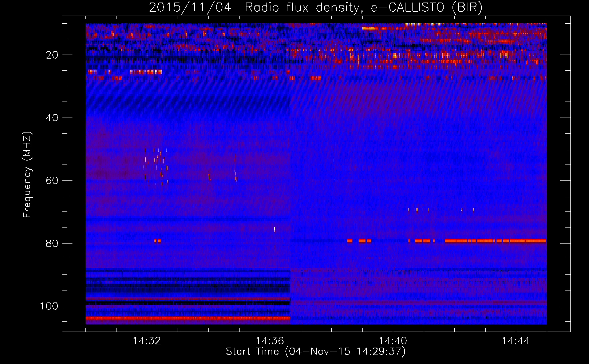This screenshot has width=589, height=364.
Task: Choose the "14:40" time tick label
Action: 393,341
